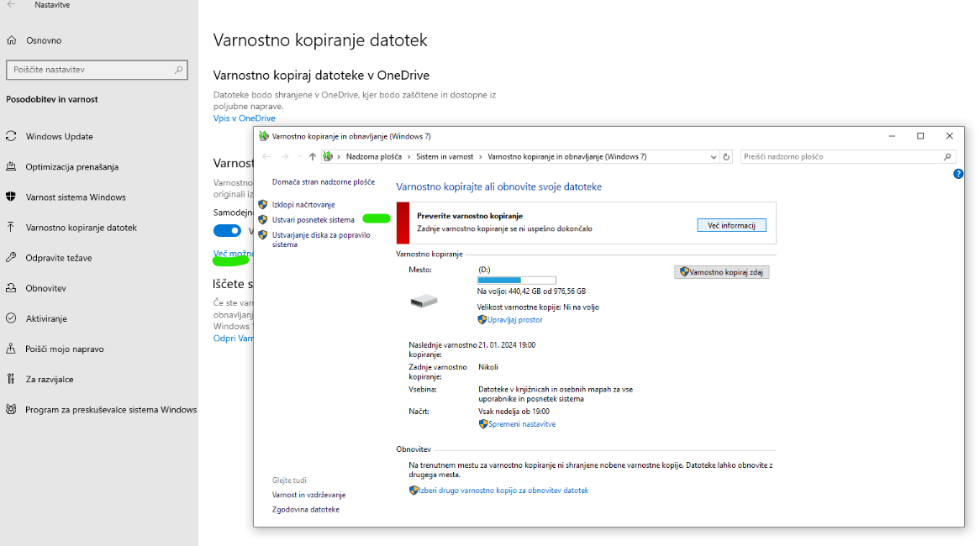
Task: Open Izberi drugo varnostno kopijo link
Action: (x=503, y=491)
